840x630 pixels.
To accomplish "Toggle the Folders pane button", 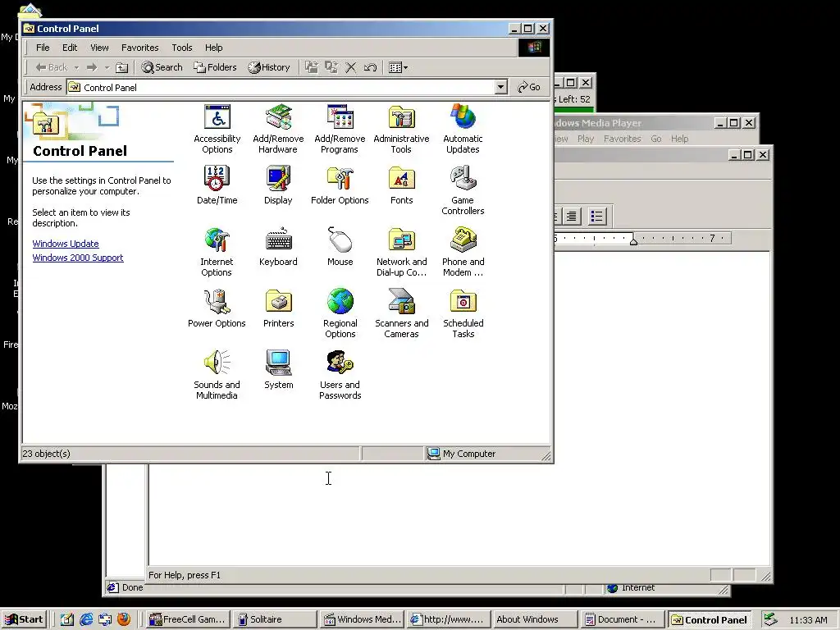I will tap(215, 67).
